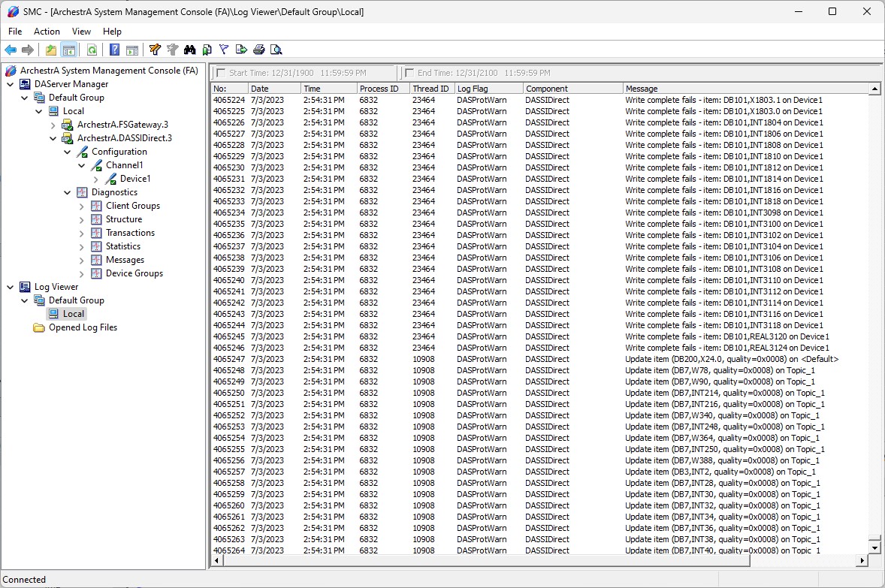Screen dimensions: 885x588
Task: Select the Transactions diagnostics tree item
Action: tap(131, 233)
